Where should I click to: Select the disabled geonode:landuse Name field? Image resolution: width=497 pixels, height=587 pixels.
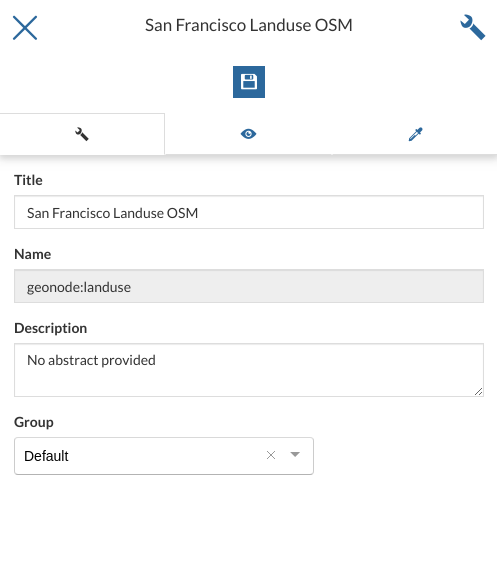point(249,286)
